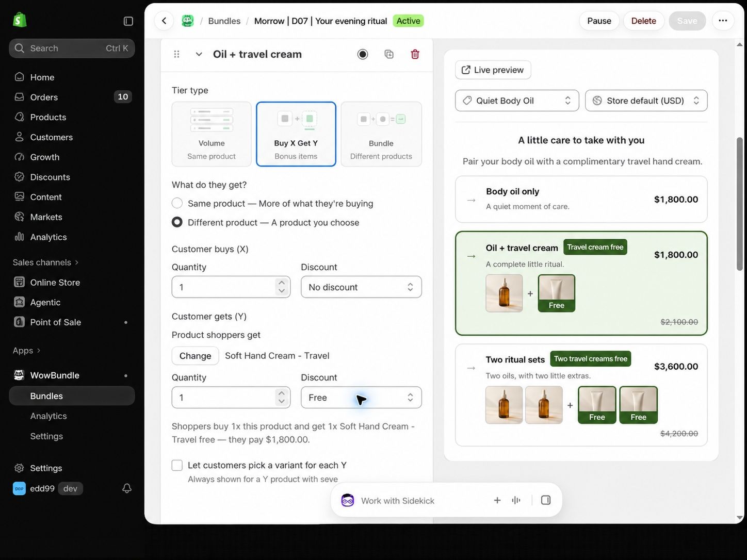Click the Shopify logo icon

point(20,20)
